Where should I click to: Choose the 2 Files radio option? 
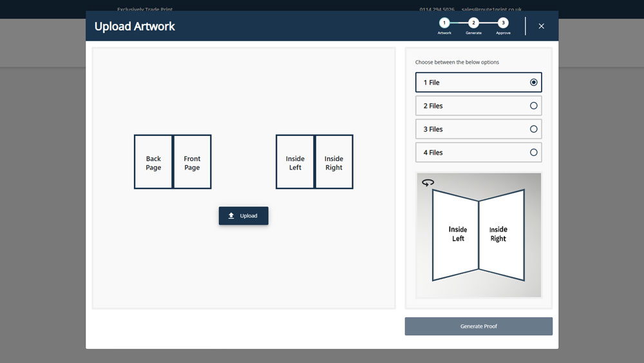pos(533,106)
